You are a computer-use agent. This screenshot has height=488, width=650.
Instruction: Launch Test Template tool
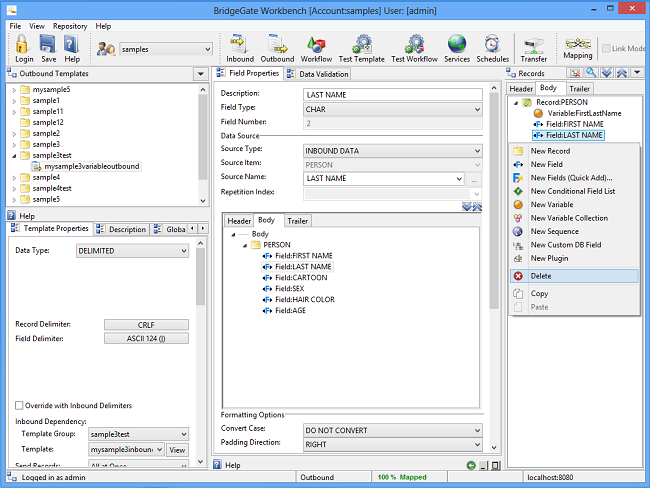[361, 49]
